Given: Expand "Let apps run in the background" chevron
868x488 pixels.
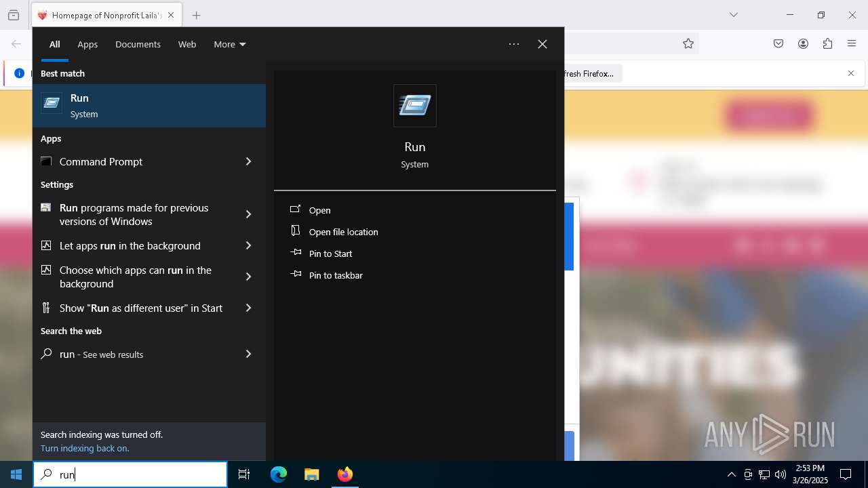Looking at the screenshot, I should pyautogui.click(x=248, y=245).
